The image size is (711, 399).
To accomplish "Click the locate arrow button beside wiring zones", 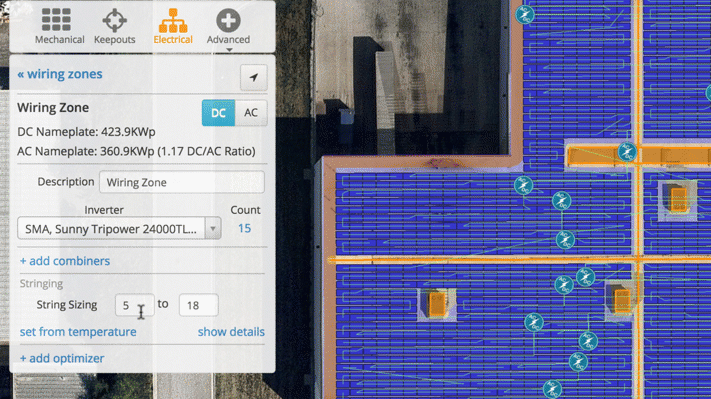I will coord(253,78).
